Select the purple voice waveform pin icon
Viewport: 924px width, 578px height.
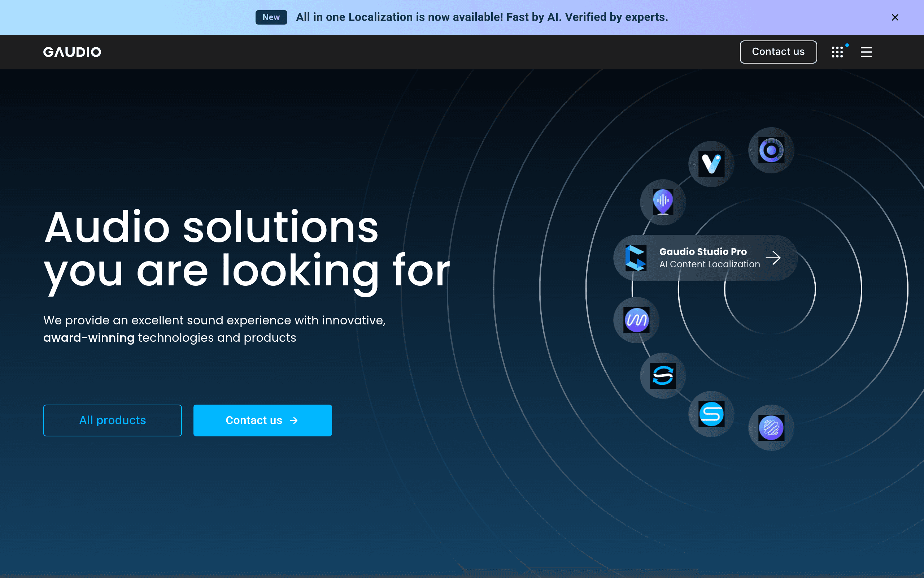(663, 202)
